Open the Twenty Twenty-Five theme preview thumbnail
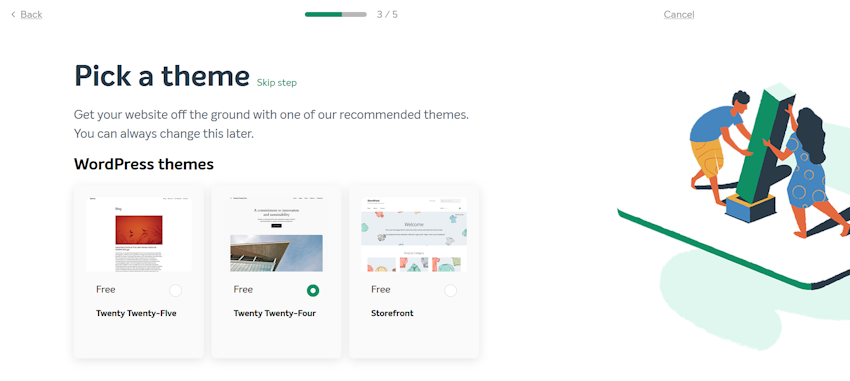This screenshot has height=381, width=850. coord(139,235)
